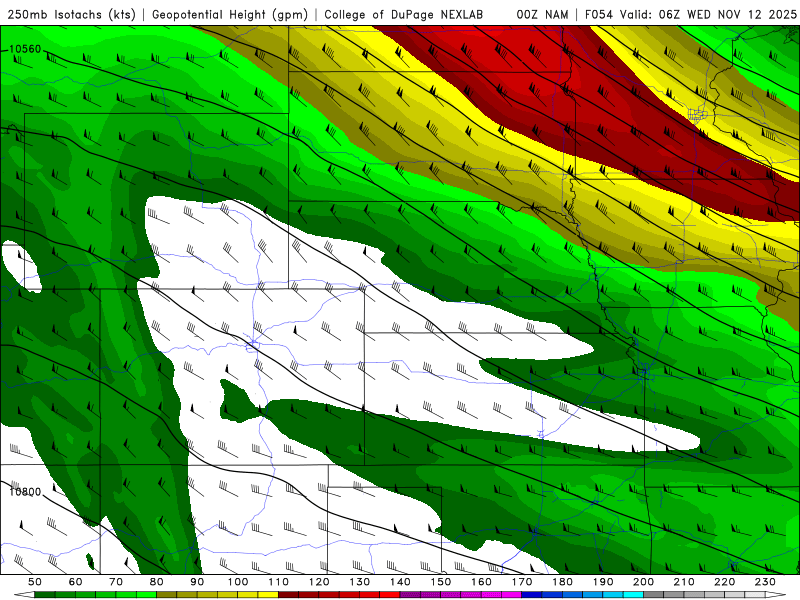Click the 70 knot scale label
This screenshot has width=800, height=600.
(116, 582)
